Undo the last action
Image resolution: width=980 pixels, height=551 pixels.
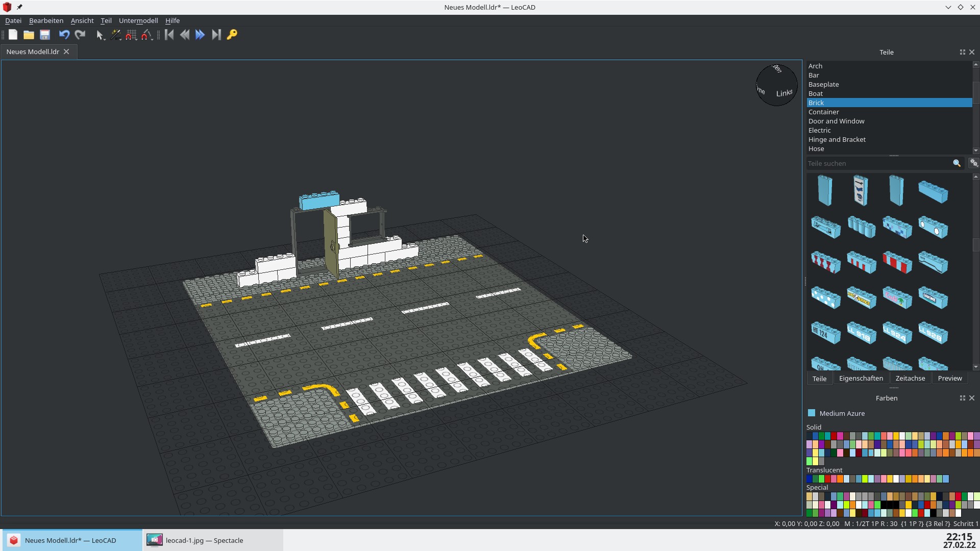(64, 35)
